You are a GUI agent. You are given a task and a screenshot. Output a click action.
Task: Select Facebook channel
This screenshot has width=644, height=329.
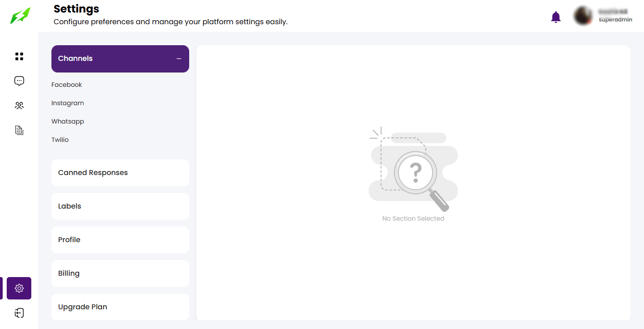tap(67, 85)
